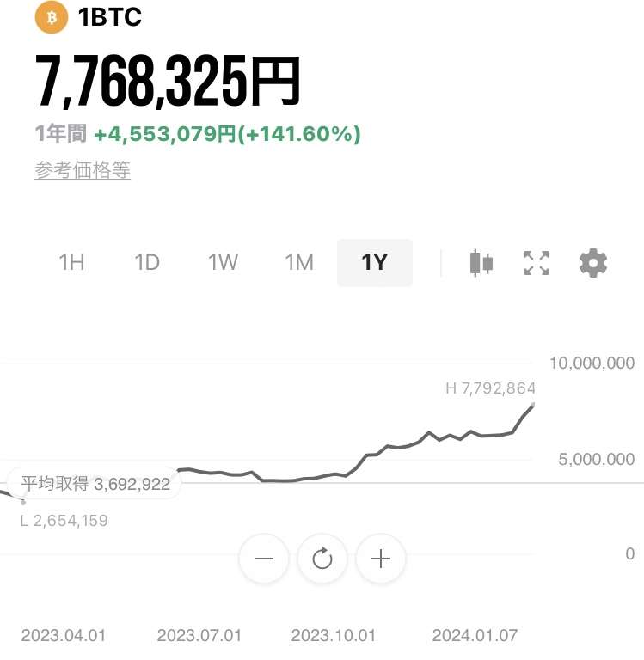The height and width of the screenshot is (660, 644).
Task: Open the 参考価格等 link
Action: 83,170
